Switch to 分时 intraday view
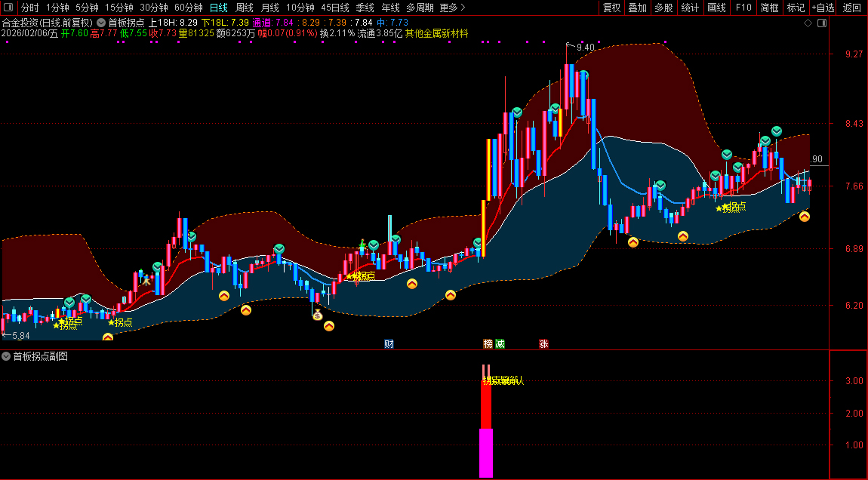The image size is (868, 480). (x=30, y=8)
